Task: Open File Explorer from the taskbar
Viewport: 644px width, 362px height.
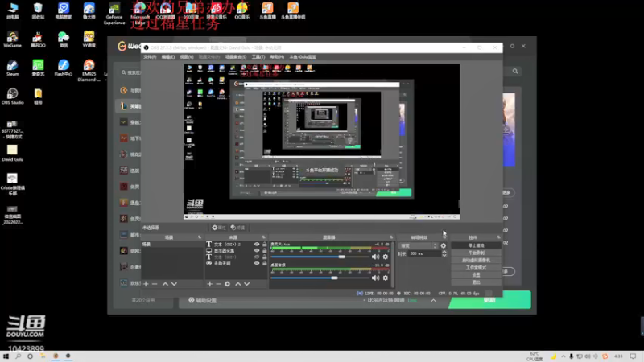Action: (43, 356)
